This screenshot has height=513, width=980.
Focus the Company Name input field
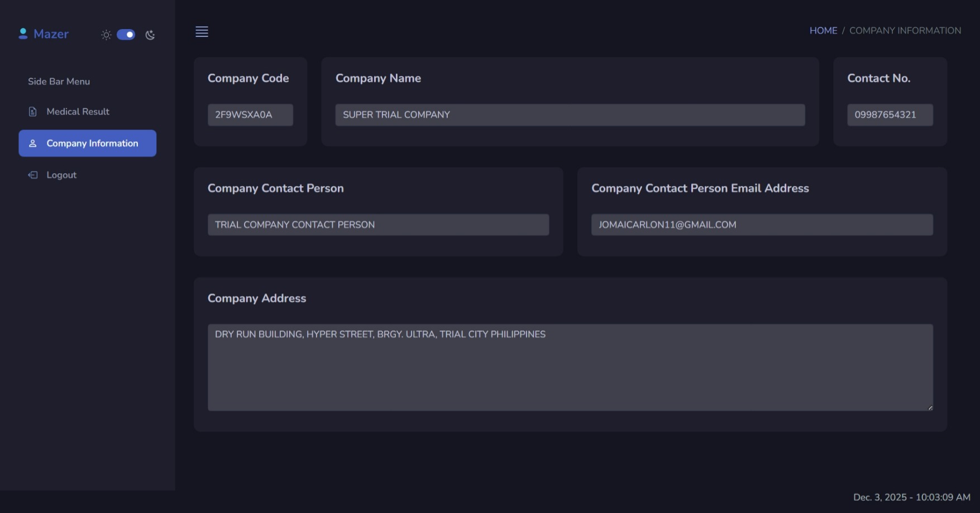point(570,115)
